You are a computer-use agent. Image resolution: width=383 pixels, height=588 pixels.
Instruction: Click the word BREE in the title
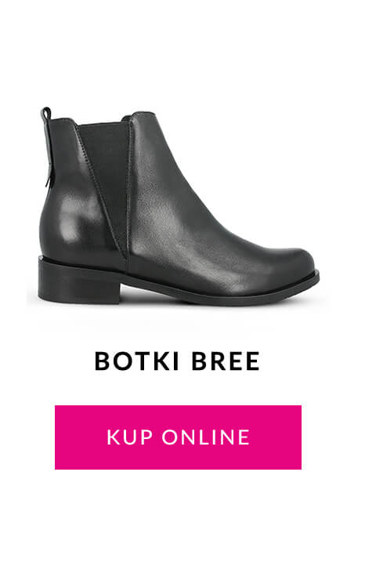point(226,361)
